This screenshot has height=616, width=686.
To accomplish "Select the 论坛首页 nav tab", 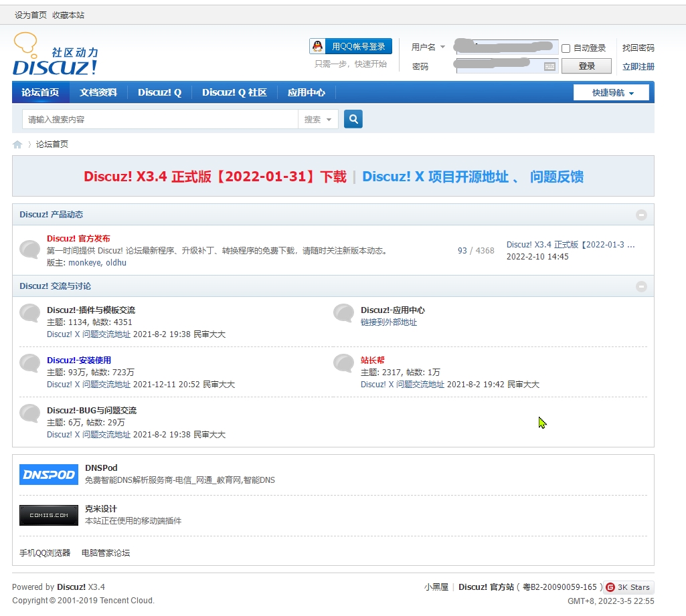I will click(x=41, y=92).
